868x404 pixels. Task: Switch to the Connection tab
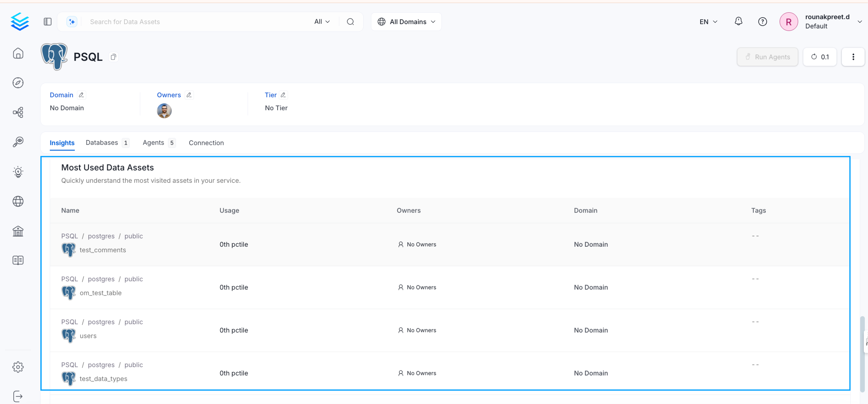206,143
